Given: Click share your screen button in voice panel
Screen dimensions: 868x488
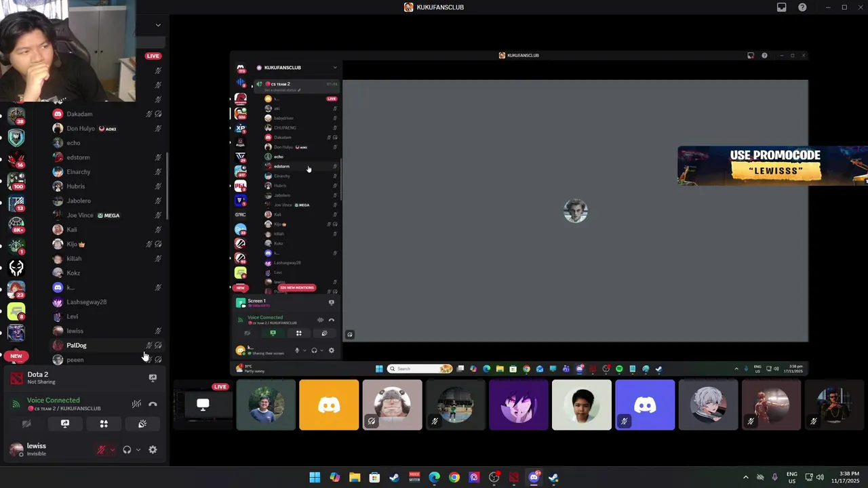Looking at the screenshot, I should (x=65, y=424).
